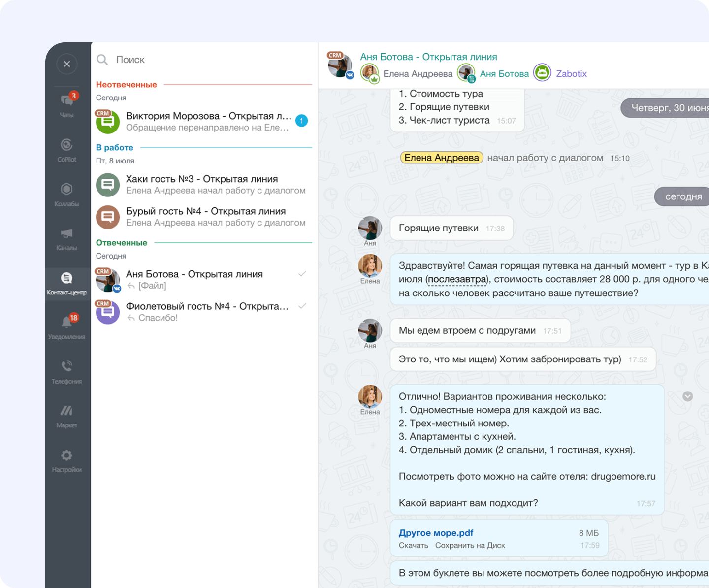This screenshot has height=588, width=709.
Task: Open Settings gear in the sidebar
Action: 66,459
